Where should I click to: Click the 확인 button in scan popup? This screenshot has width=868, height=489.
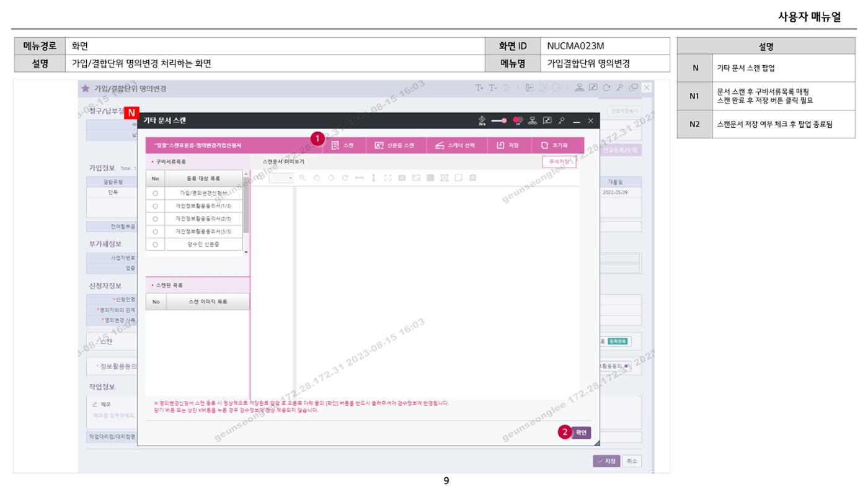(x=581, y=433)
